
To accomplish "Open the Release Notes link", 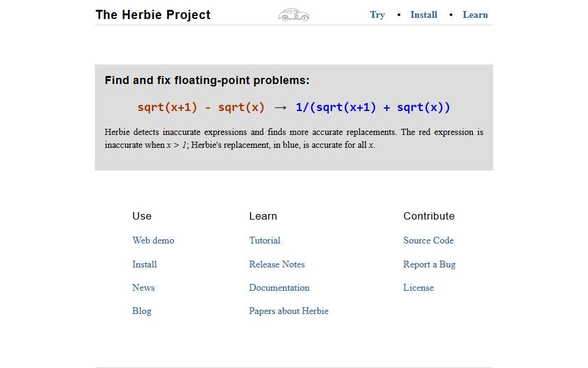I will tap(277, 264).
